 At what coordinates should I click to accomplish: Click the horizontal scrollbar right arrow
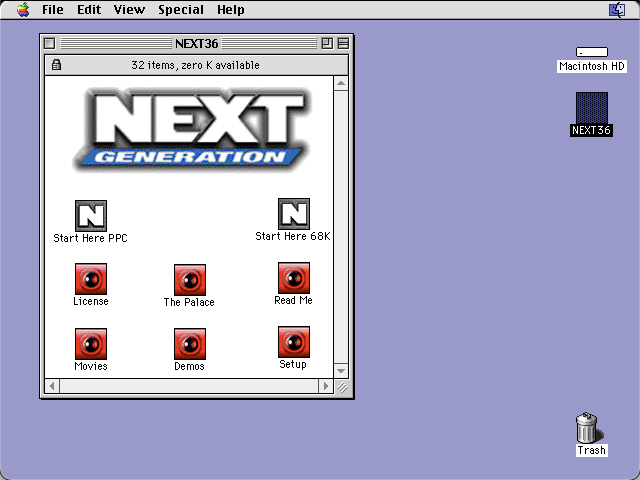pos(326,386)
